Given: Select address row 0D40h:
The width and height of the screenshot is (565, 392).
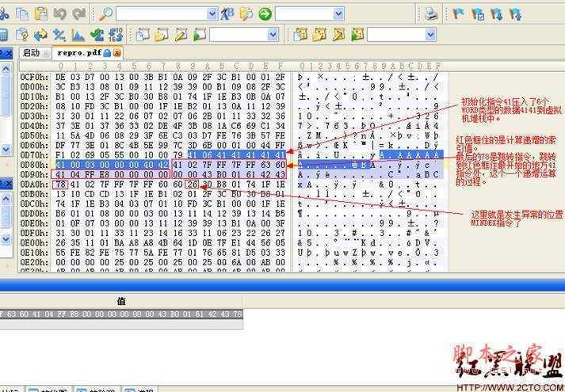Looking at the screenshot, I should coord(34,126).
